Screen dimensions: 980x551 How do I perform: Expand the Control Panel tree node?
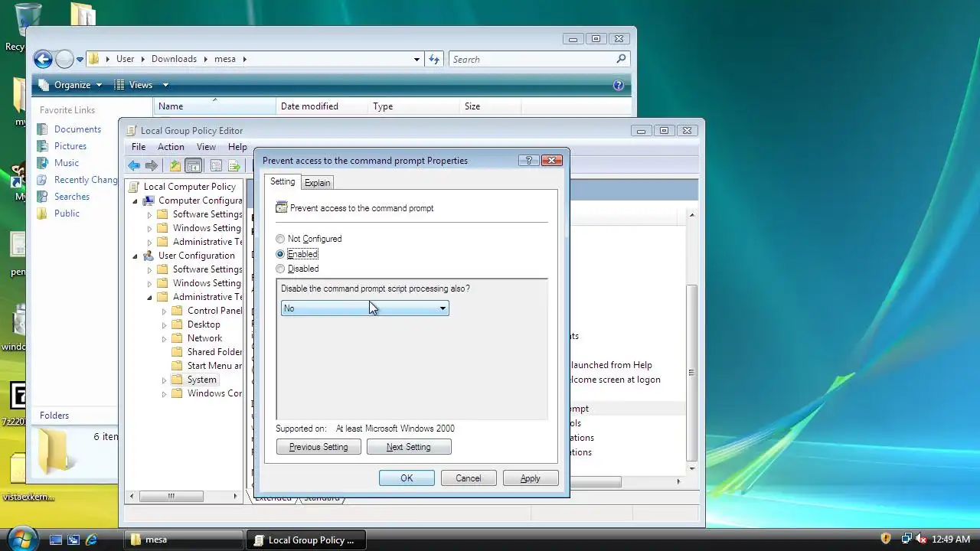[164, 311]
